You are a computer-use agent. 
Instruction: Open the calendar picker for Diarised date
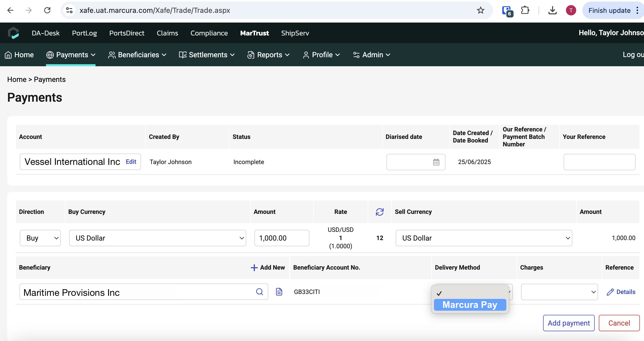coord(437,162)
